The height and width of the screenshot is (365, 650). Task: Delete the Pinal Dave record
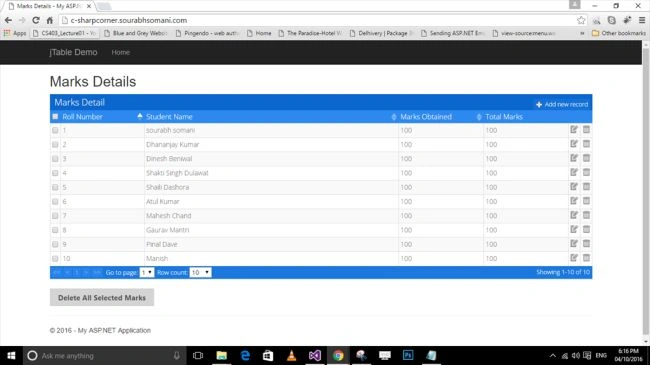click(x=586, y=243)
